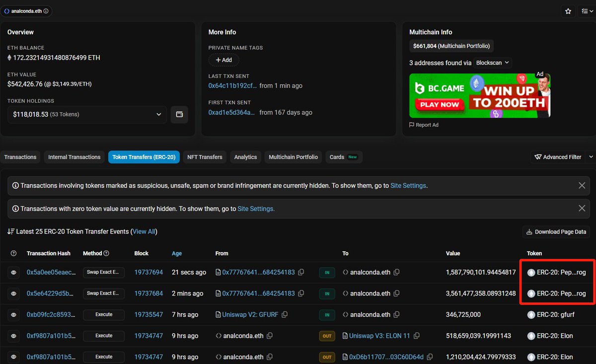The image size is (596, 364).
Task: Preview transaction 0x5e64229d5b with eye icon
Action: [13, 293]
